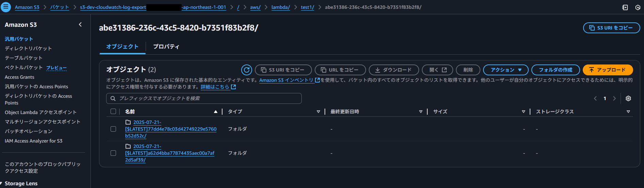Click the refresh objects icon button

point(247,70)
